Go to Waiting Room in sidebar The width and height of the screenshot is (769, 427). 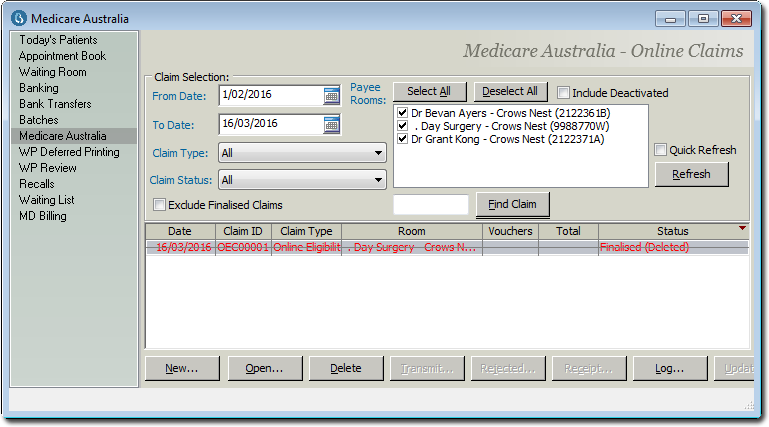(52, 72)
